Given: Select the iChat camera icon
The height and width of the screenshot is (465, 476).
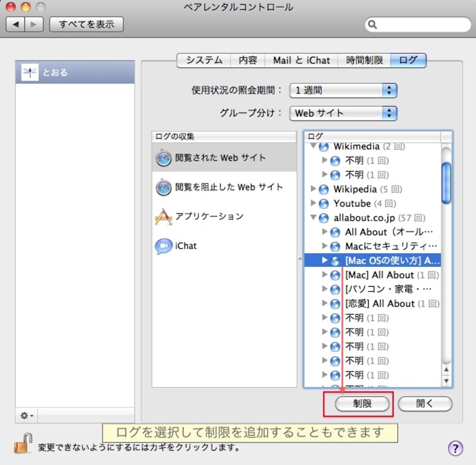Looking at the screenshot, I should point(164,246).
